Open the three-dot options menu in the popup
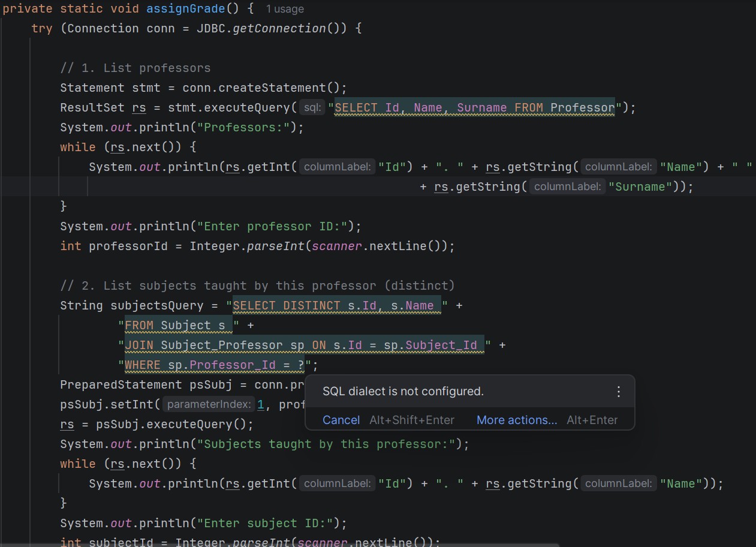 click(619, 392)
